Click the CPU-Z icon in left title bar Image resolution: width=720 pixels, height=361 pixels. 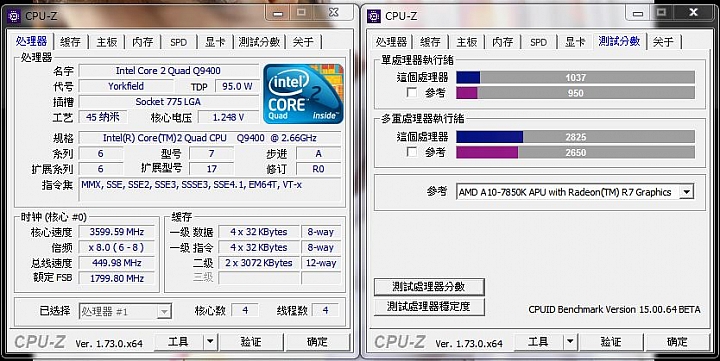[x=14, y=16]
